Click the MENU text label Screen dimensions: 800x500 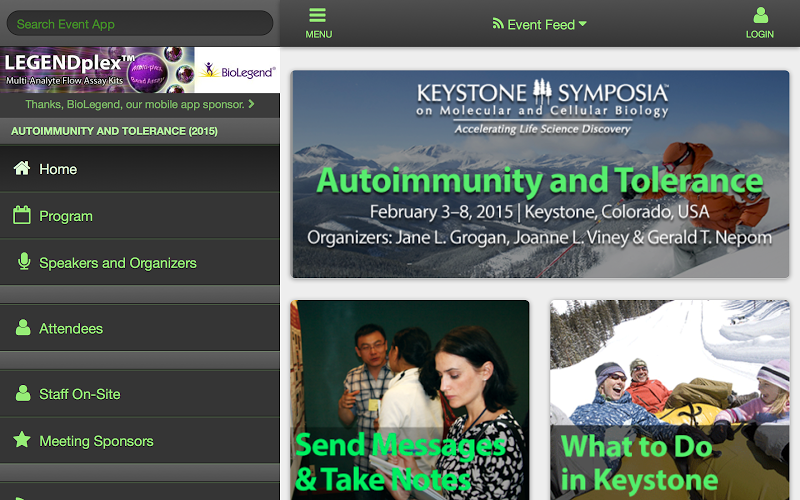tap(318, 34)
